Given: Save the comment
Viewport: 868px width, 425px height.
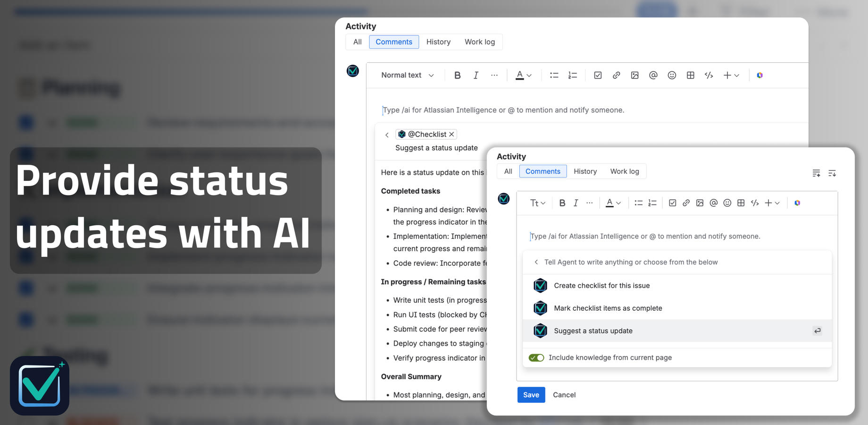Looking at the screenshot, I should point(531,395).
